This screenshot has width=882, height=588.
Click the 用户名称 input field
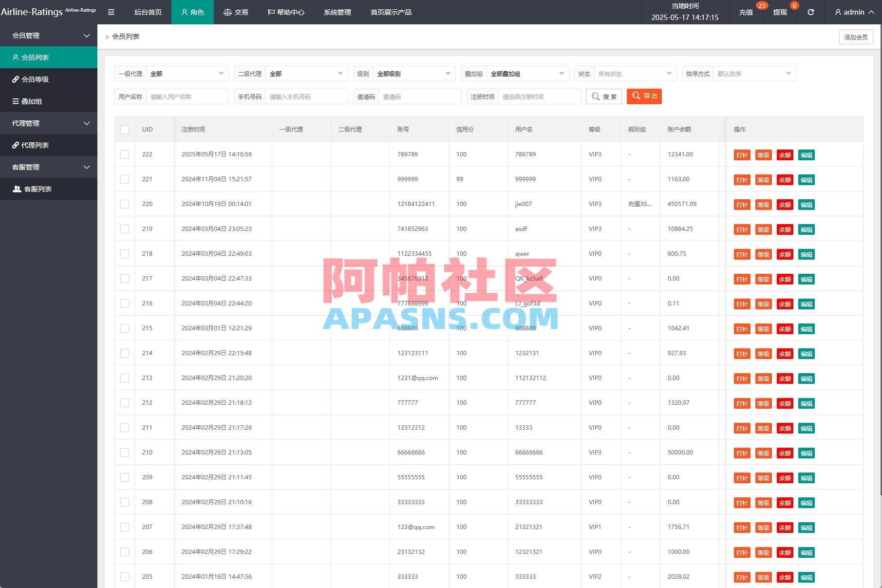click(187, 96)
